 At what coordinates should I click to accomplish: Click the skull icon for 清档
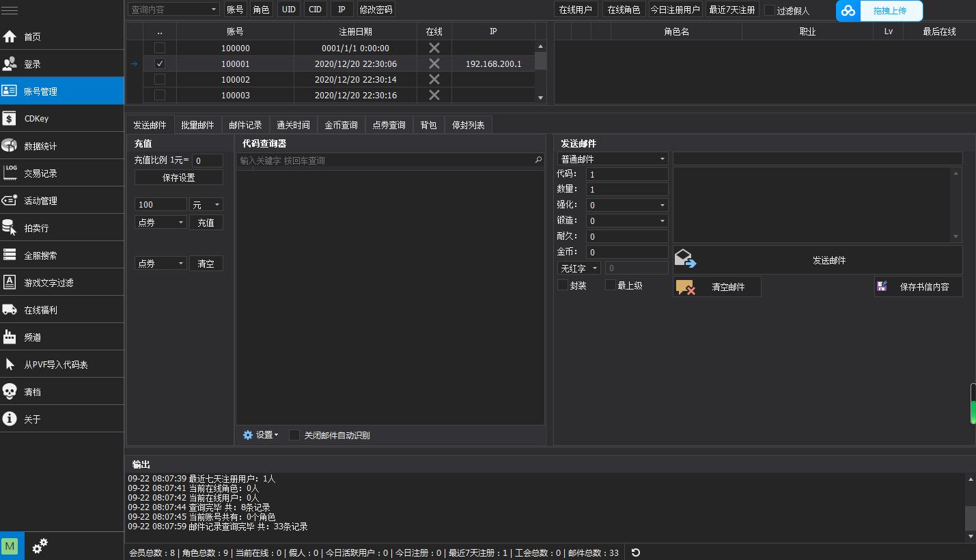(10, 391)
